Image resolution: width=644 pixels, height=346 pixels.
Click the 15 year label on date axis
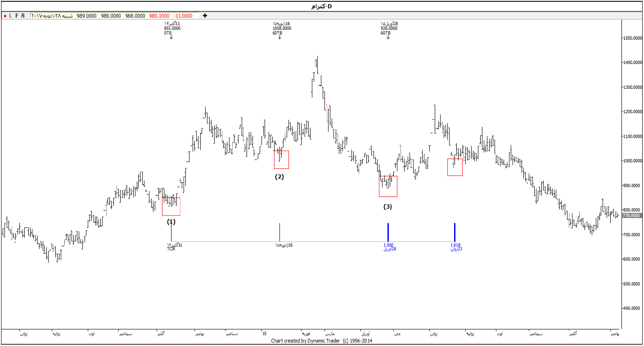click(x=265, y=334)
